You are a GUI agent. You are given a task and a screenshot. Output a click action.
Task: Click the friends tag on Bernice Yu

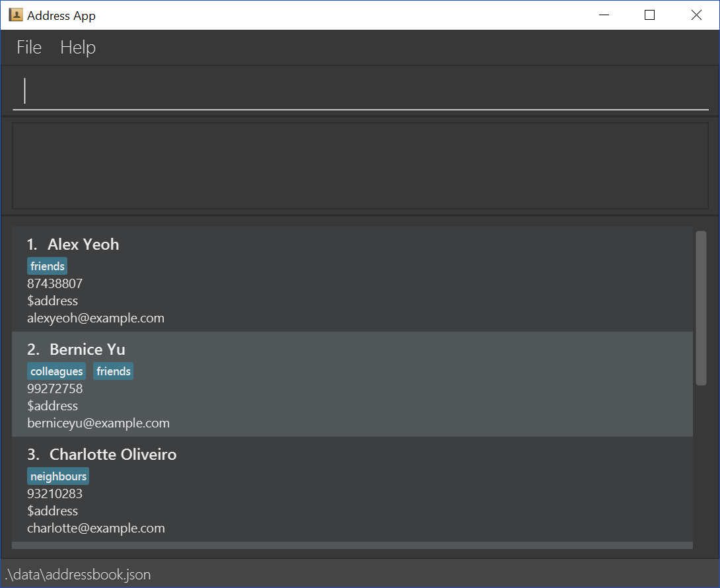114,371
